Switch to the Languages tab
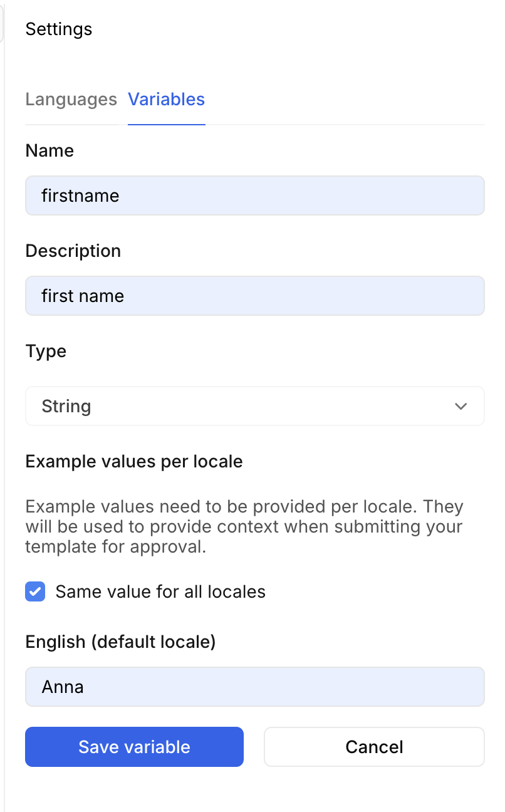505x812 pixels. pyautogui.click(x=71, y=100)
